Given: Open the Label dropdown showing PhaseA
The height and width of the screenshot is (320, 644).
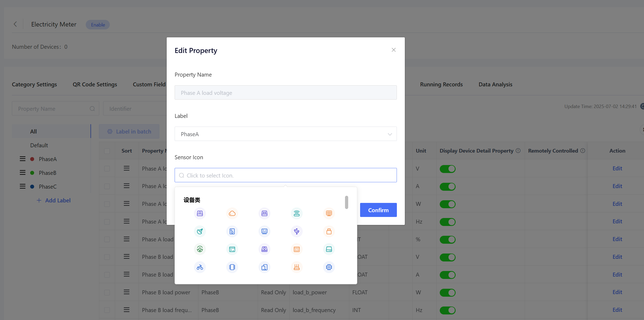Looking at the screenshot, I should click(285, 134).
